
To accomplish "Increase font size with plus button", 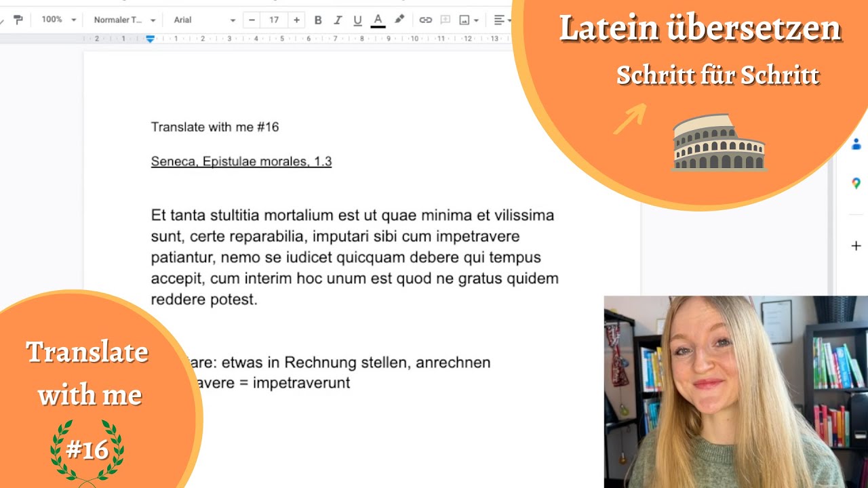I will click(x=296, y=20).
